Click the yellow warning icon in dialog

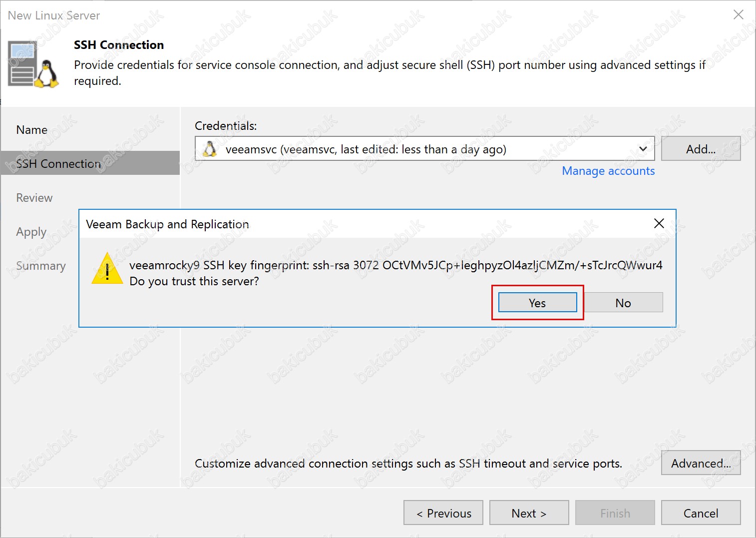[x=107, y=269]
